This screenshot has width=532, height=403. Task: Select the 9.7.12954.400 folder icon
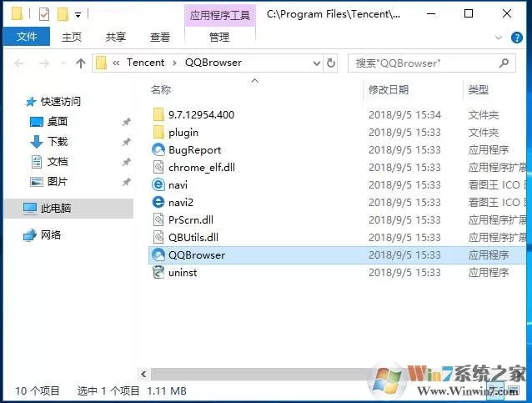(158, 115)
